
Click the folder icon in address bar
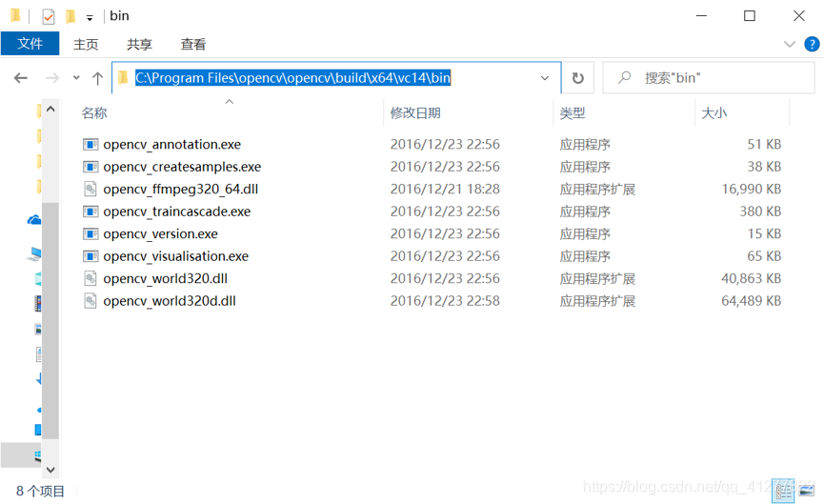(124, 78)
